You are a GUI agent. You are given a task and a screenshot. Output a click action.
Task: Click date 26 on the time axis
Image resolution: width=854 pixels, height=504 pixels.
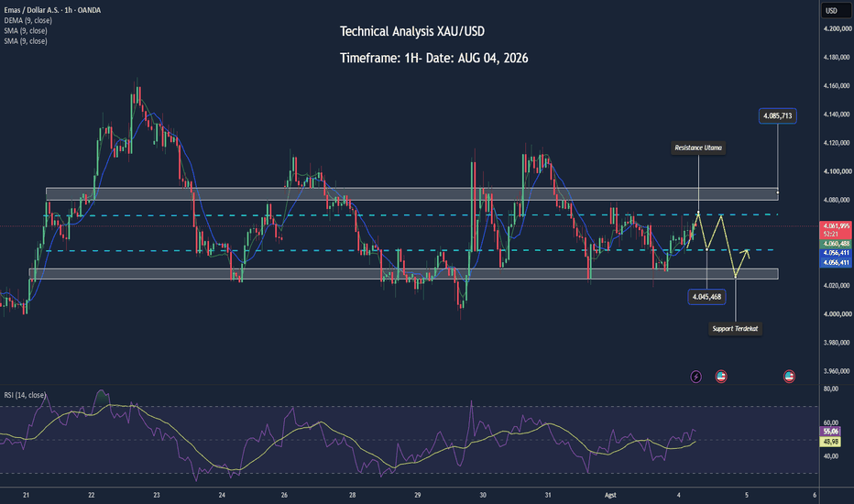pos(284,495)
